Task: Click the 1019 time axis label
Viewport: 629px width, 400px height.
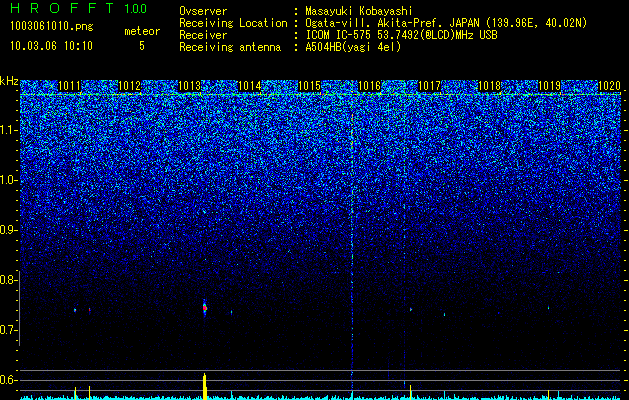Action: (x=549, y=86)
